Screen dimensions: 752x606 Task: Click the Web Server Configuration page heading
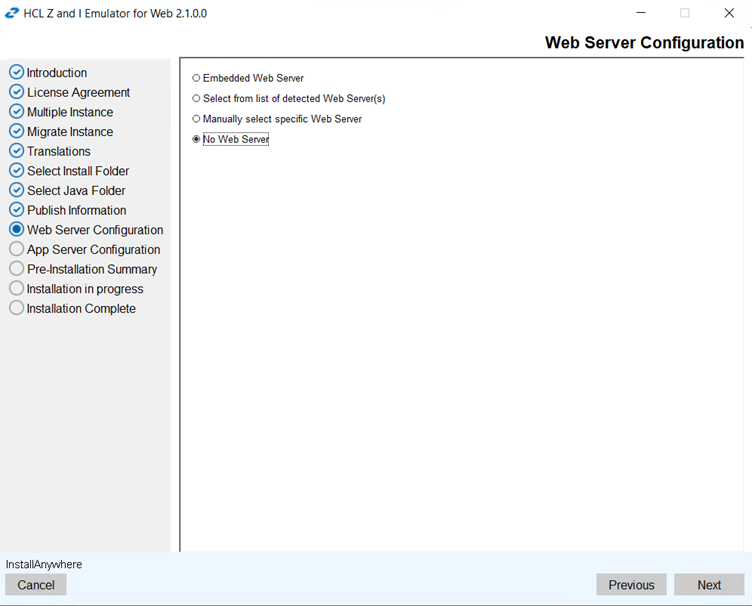[644, 43]
